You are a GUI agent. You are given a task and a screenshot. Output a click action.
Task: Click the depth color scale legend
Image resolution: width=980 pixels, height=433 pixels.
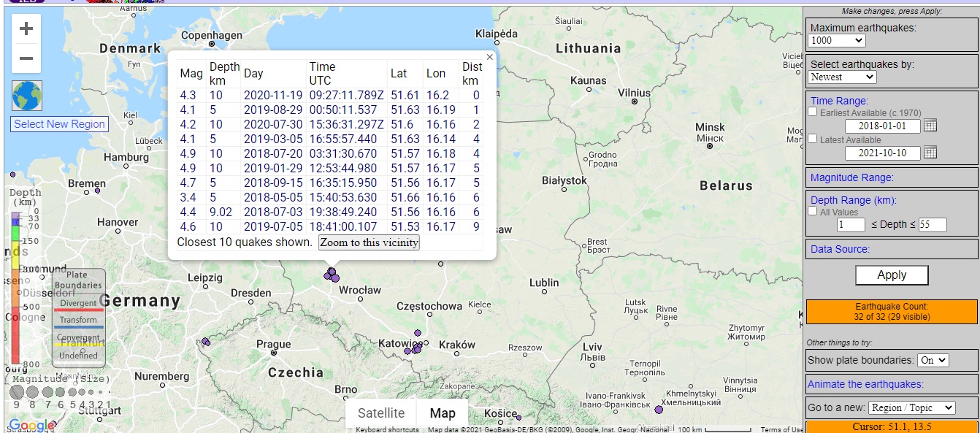point(15,288)
